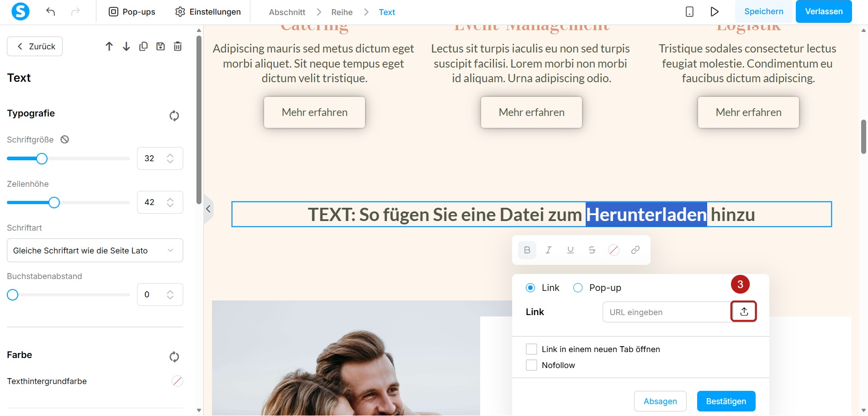The width and height of the screenshot is (868, 416).
Task: Click the Catering description text
Action: coord(313,63)
